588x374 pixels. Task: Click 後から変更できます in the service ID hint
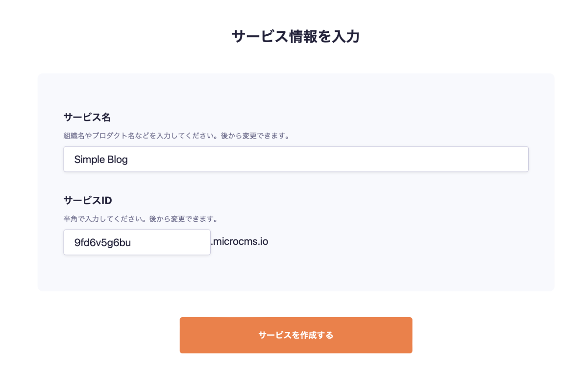[184, 218]
